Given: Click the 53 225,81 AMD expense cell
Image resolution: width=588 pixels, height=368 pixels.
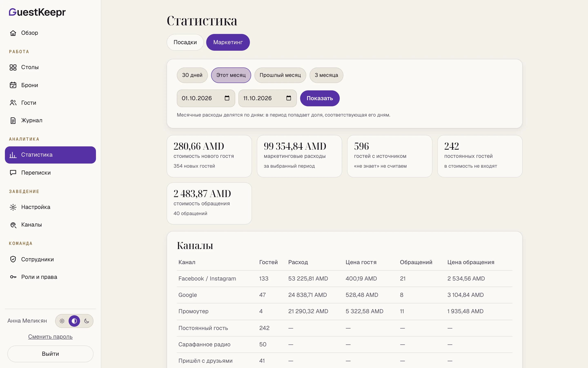Looking at the screenshot, I should pyautogui.click(x=308, y=279).
